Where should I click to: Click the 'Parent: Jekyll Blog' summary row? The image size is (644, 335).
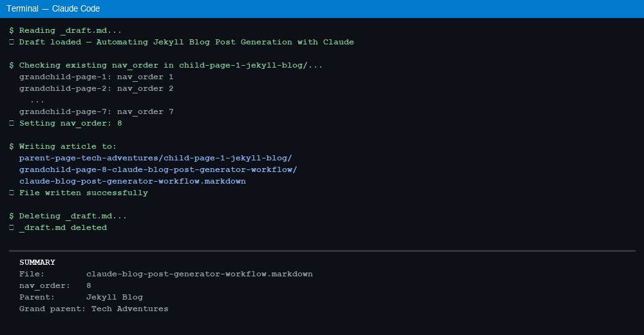click(x=81, y=297)
